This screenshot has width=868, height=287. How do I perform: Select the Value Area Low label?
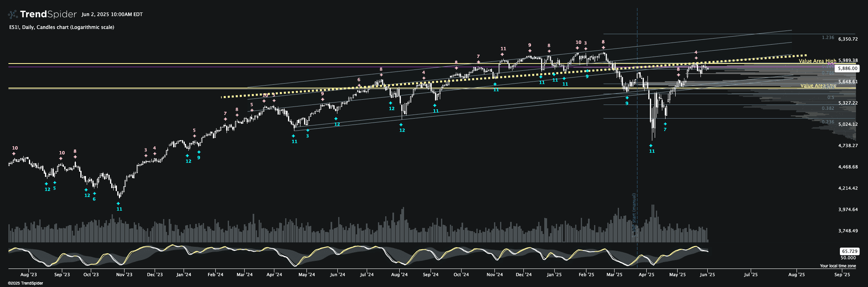[x=818, y=86]
